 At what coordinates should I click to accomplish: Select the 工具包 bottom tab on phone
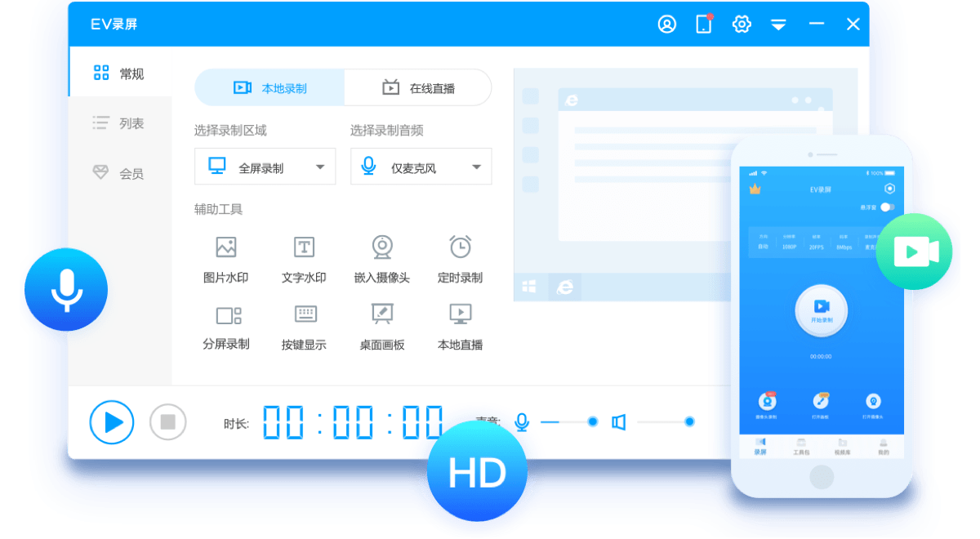(x=801, y=446)
